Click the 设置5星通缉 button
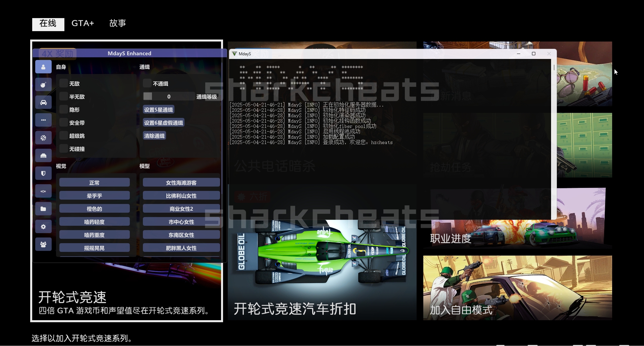The width and height of the screenshot is (644, 346). (x=158, y=109)
